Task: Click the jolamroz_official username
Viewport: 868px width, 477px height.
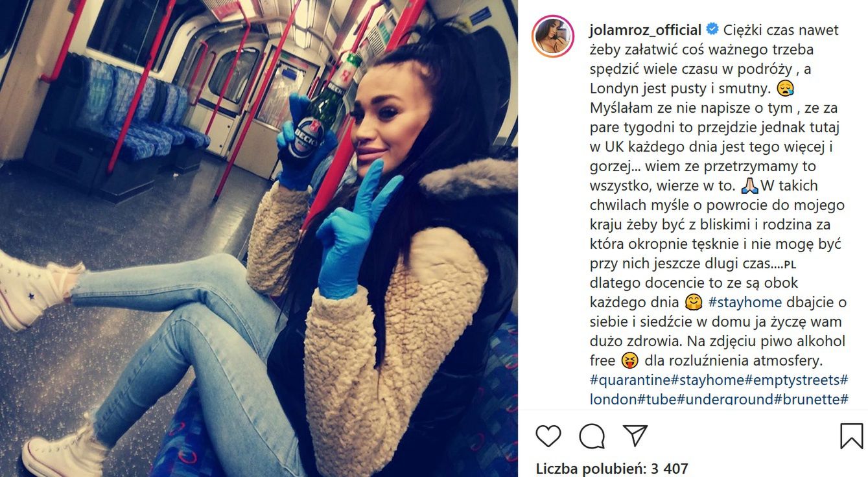Action: pyautogui.click(x=646, y=30)
